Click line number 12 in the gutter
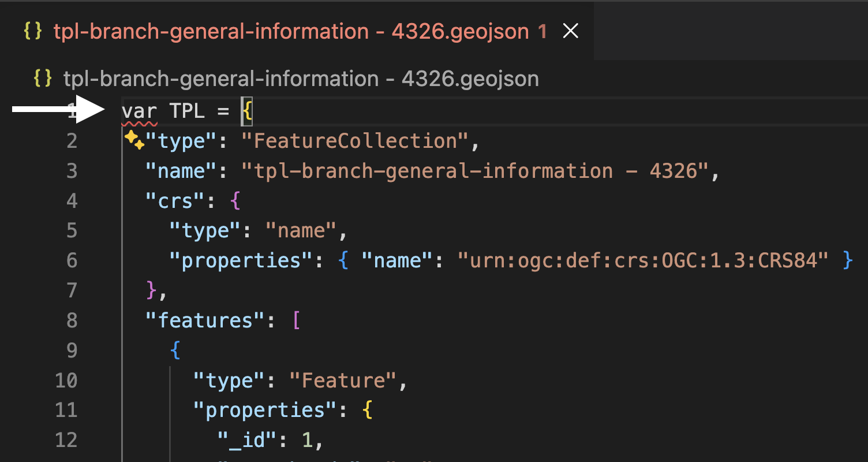Image resolution: width=868 pixels, height=462 pixels. [66, 440]
